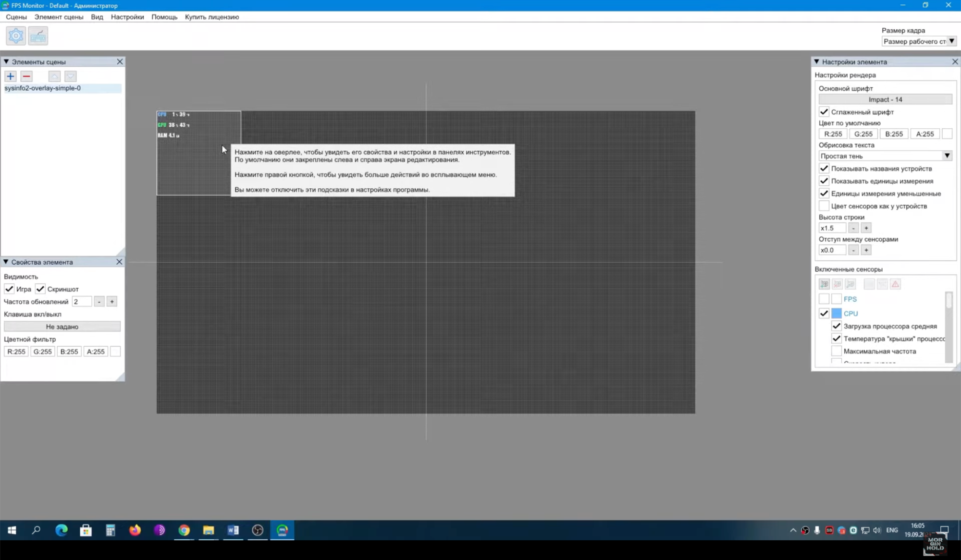Screen dimensions: 961x560
Task: Close the Настройки элемента panel
Action: pyautogui.click(x=955, y=61)
